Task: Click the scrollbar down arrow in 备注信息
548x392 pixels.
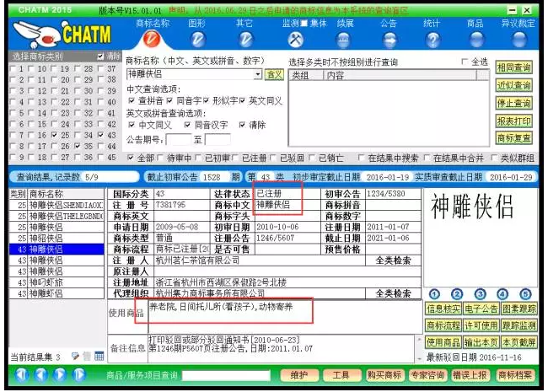Action: [419, 359]
